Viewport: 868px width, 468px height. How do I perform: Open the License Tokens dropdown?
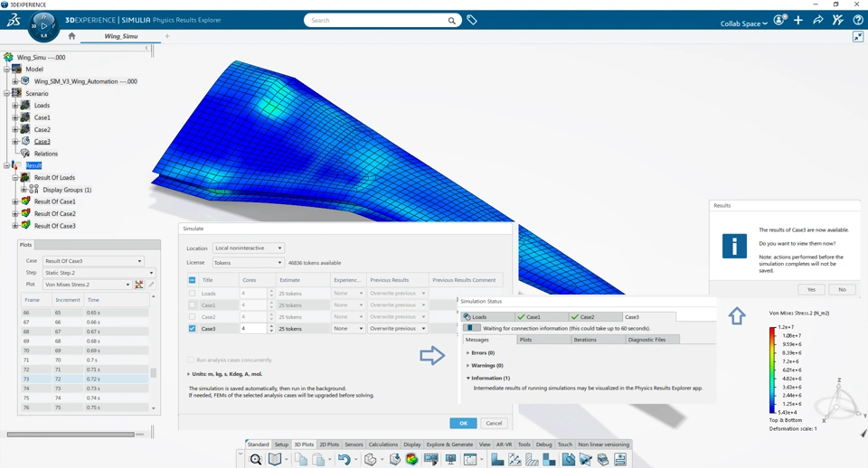[248, 263]
